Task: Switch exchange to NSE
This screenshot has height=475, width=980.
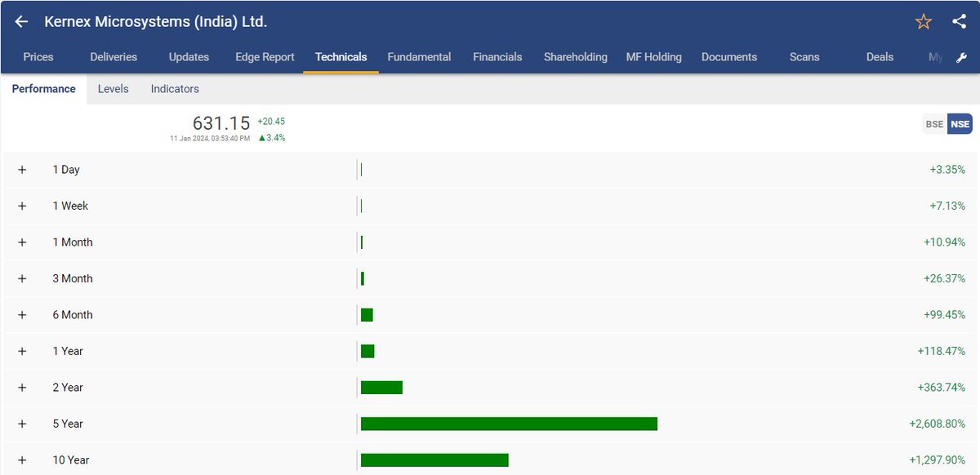Action: (960, 125)
